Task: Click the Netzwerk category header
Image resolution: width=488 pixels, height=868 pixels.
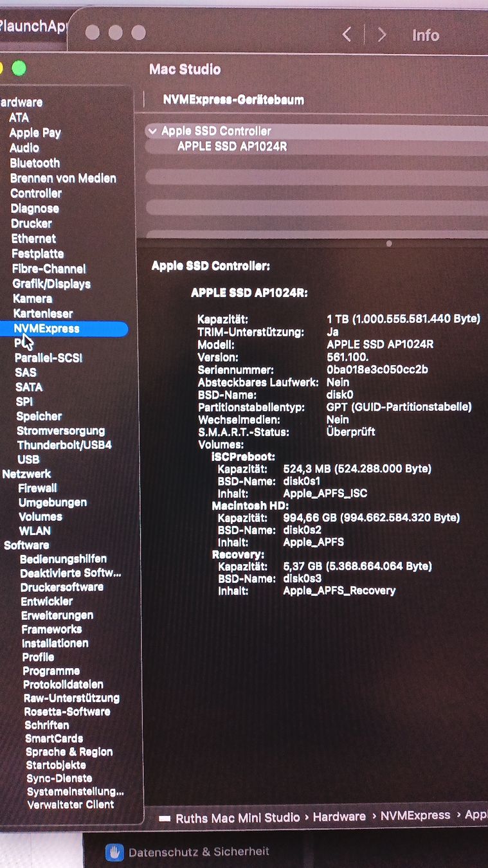Action: tap(26, 474)
